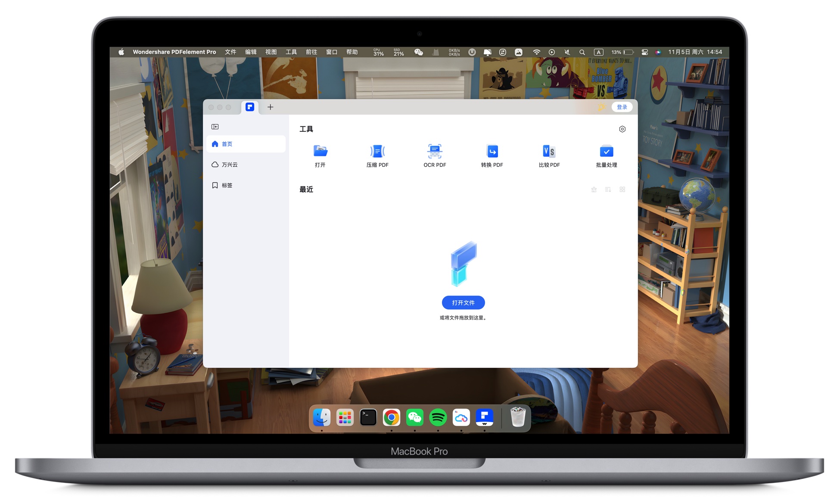Click the screen mirroring display icon
This screenshot has width=840, height=504.
click(487, 52)
